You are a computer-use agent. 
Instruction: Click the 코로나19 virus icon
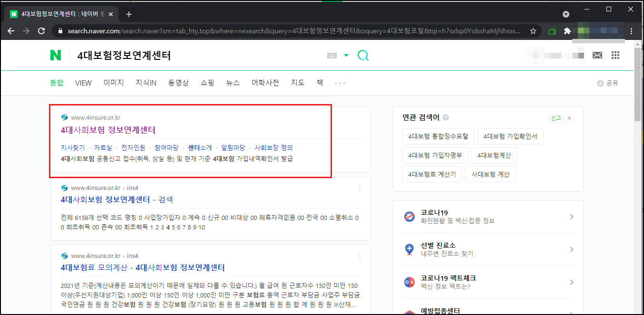coord(409,217)
